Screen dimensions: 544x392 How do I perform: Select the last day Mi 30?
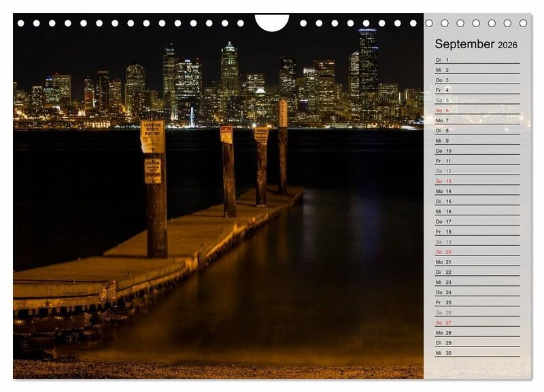point(477,353)
